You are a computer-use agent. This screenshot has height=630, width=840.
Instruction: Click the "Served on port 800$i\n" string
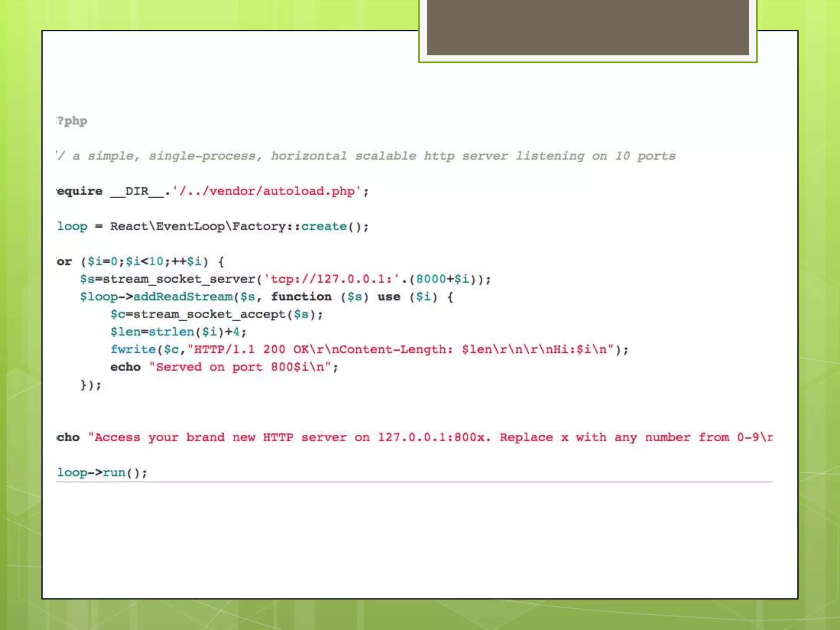[x=240, y=367]
